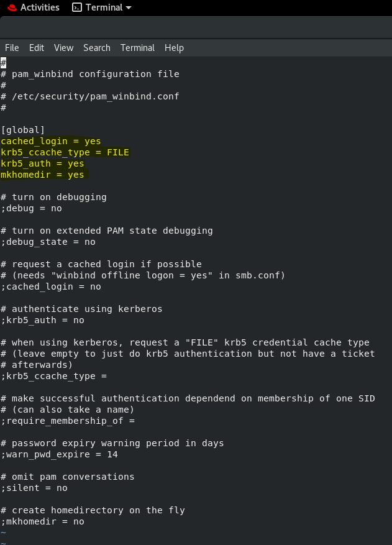Click the ;debug = no line
The image size is (392, 545).
coord(32,208)
